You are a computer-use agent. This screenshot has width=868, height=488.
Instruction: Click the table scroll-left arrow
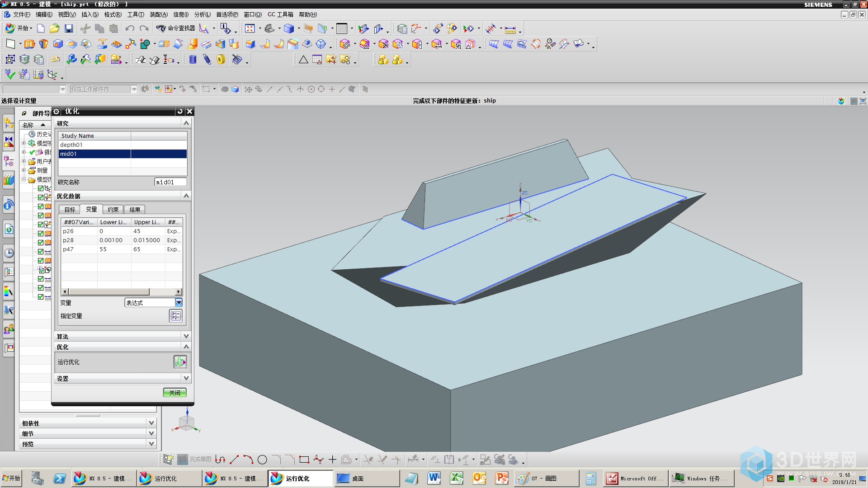tap(65, 292)
